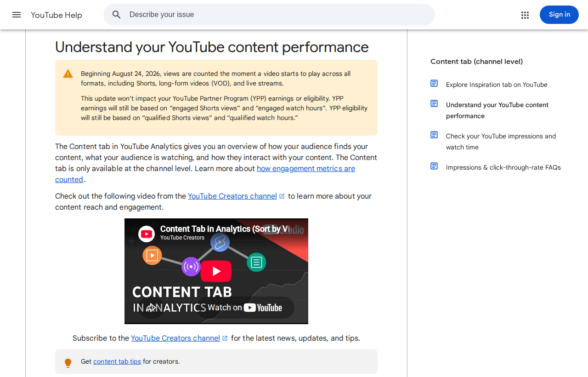The image size is (588, 377).
Task: Click the share arrow icon on video
Action: click(x=151, y=308)
